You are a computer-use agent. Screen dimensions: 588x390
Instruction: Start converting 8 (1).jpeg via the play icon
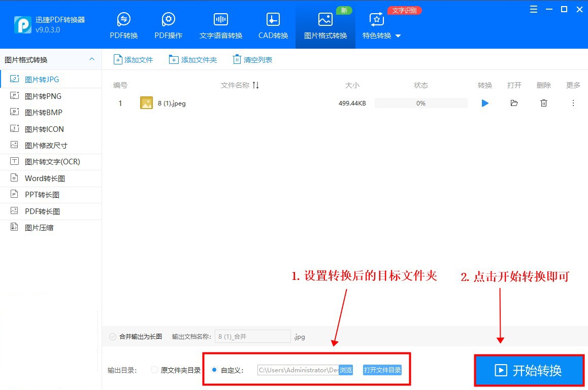click(484, 103)
